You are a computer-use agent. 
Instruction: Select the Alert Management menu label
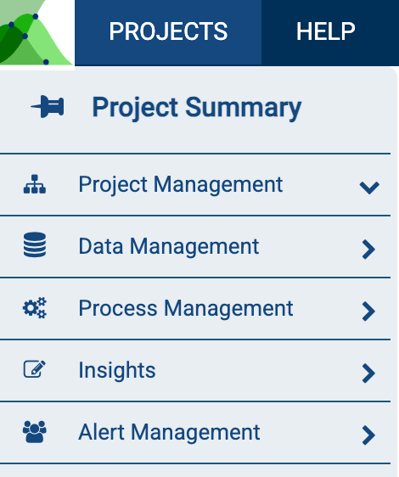pos(169,432)
